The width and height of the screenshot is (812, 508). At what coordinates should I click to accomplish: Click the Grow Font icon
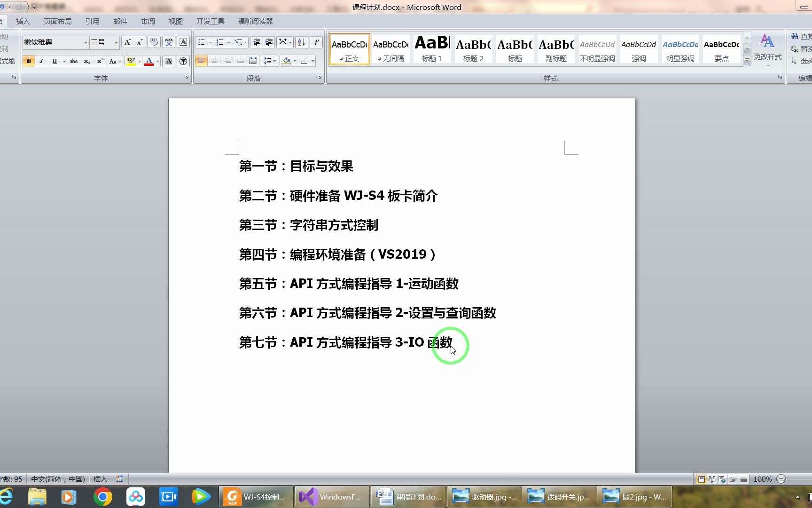click(x=127, y=42)
